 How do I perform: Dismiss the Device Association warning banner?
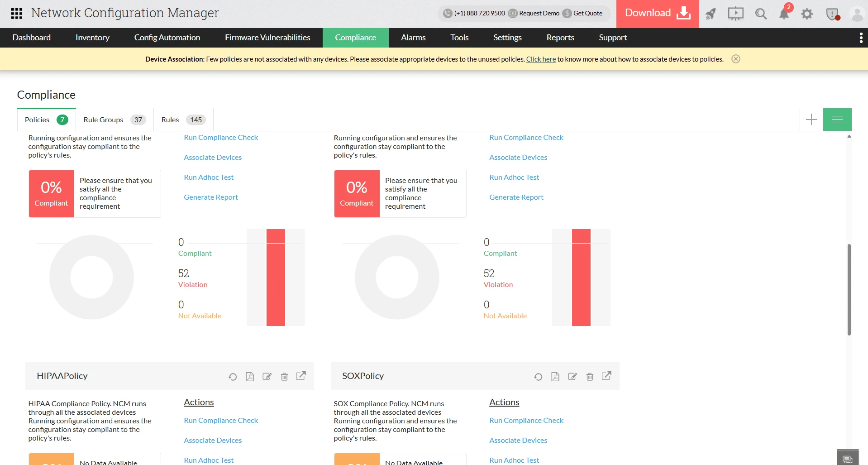click(736, 59)
